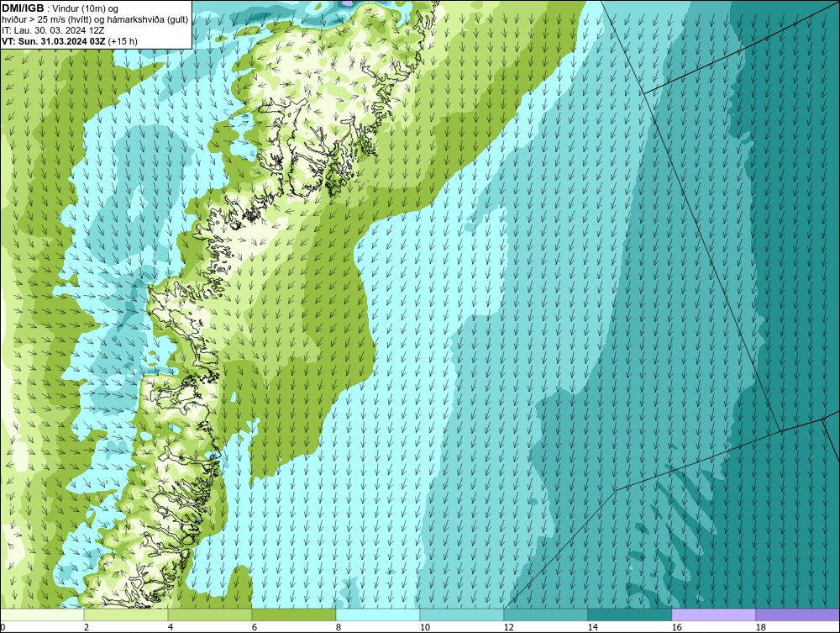The height and width of the screenshot is (633, 840).
Task: Click the legend label '0'
Action: tap(3, 627)
